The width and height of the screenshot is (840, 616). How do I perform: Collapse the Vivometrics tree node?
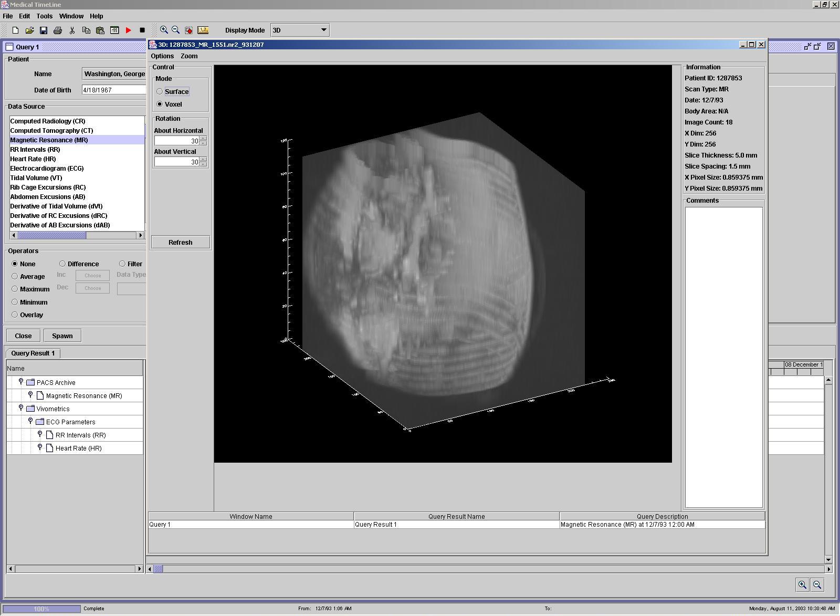21,408
